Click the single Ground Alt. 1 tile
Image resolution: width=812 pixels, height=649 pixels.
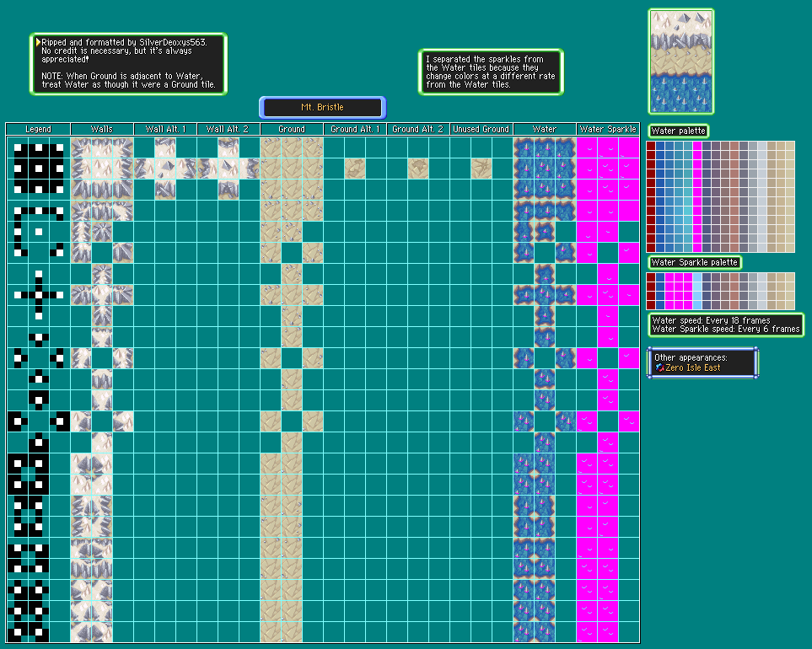(355, 169)
